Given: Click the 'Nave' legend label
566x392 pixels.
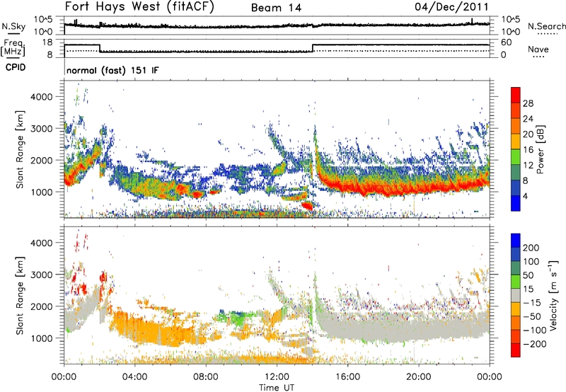Looking at the screenshot, I should click(538, 50).
